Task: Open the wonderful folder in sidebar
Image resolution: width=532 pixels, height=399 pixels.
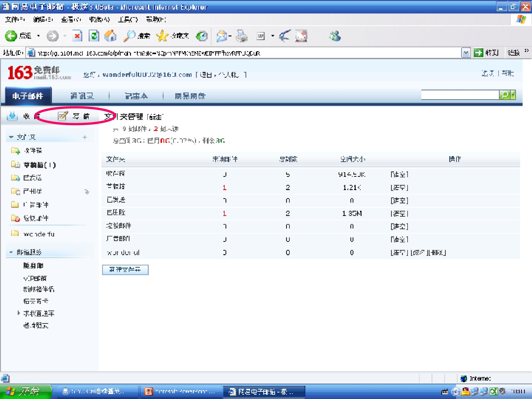Action: coord(39,234)
